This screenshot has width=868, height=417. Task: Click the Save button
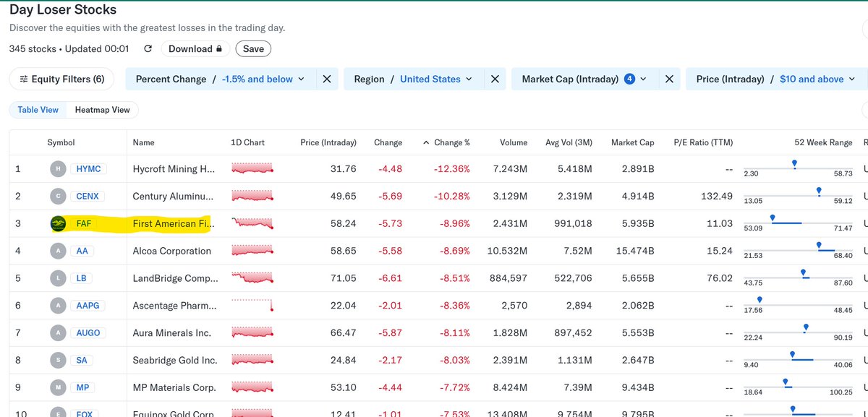pos(252,48)
